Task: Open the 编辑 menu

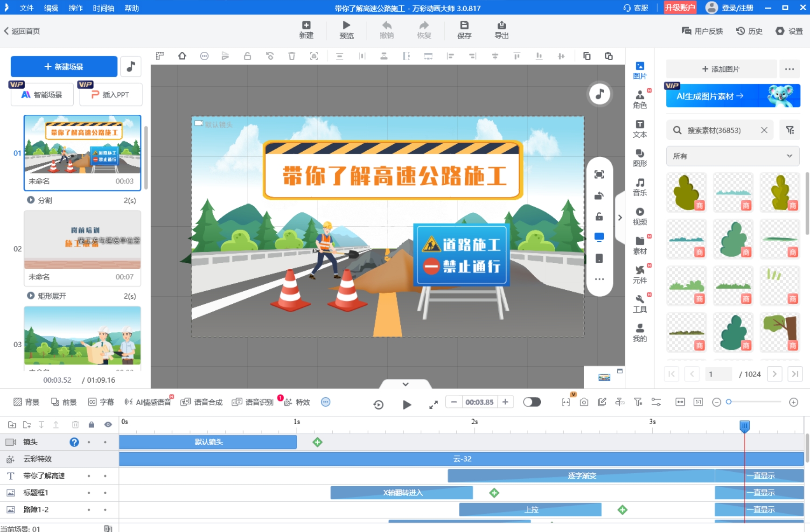Action: [51, 8]
